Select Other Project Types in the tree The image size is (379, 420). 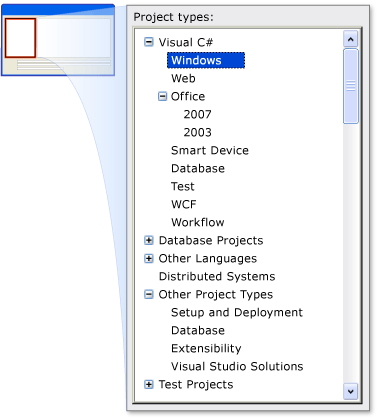[x=216, y=294]
